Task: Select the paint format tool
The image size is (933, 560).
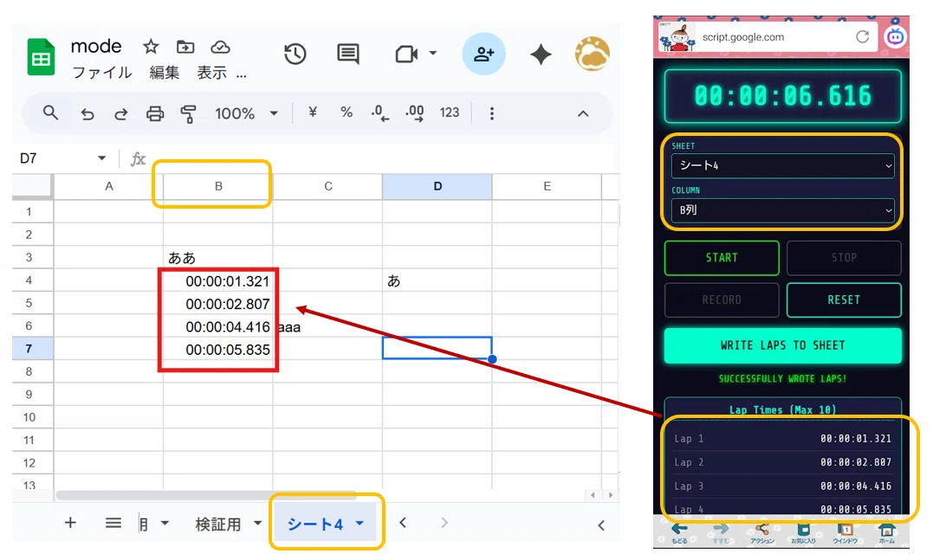Action: (x=188, y=113)
